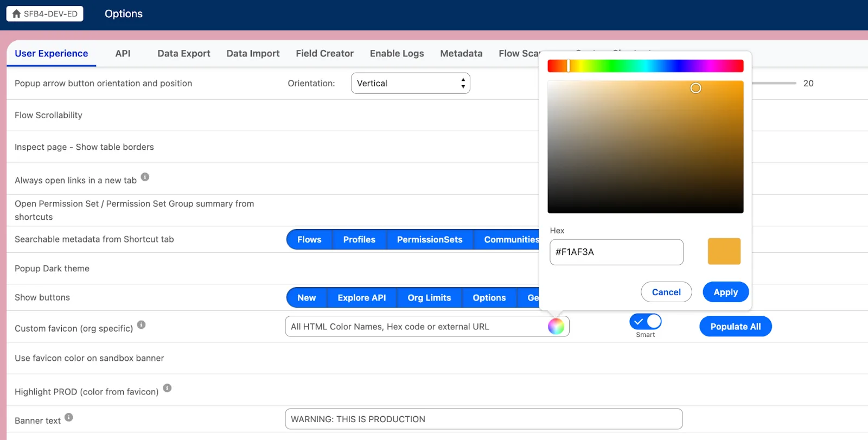Screen dimensions: 868x440
Task: Cancel the color picker dialog
Action: click(666, 292)
